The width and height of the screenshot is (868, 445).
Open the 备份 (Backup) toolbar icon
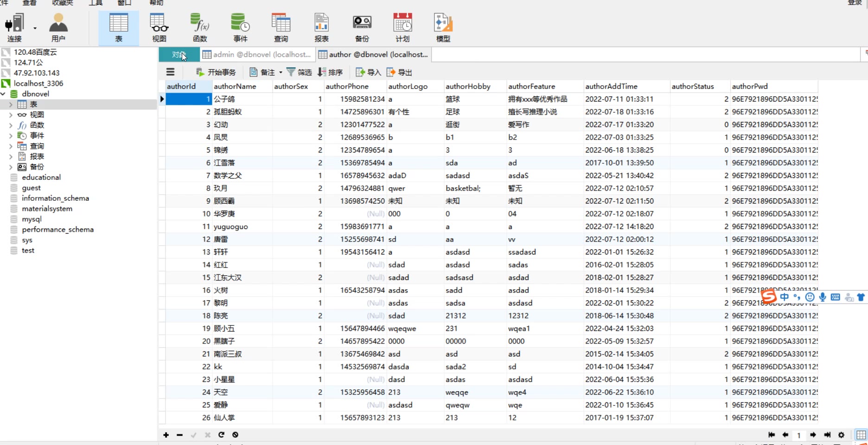pos(362,28)
